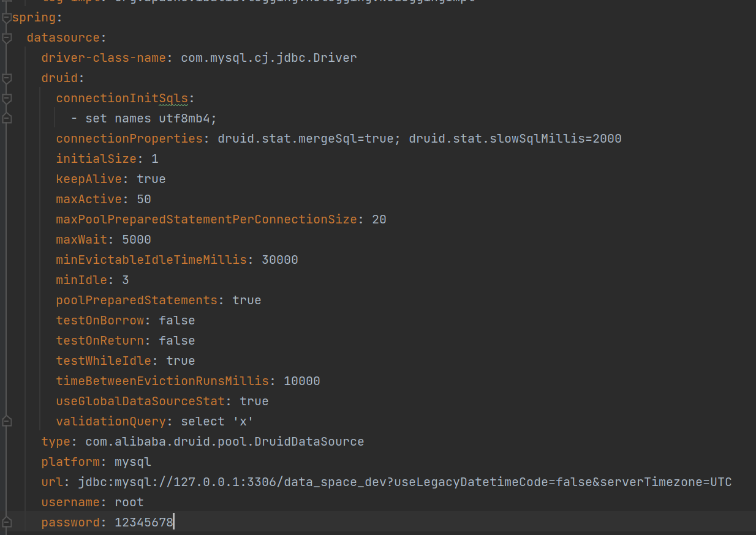Click the fold-end marker below connectionInitSqls

6,118
